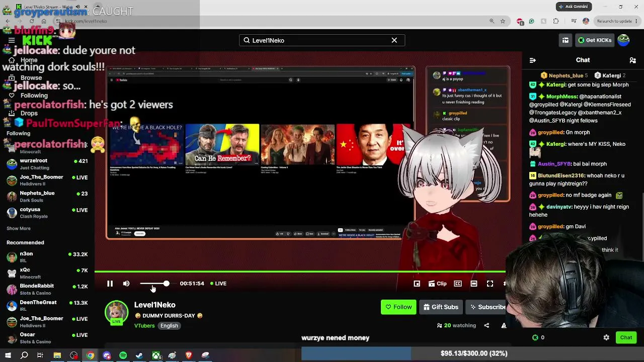Open Joe_The_Boomer in the Recommended list

47,322
